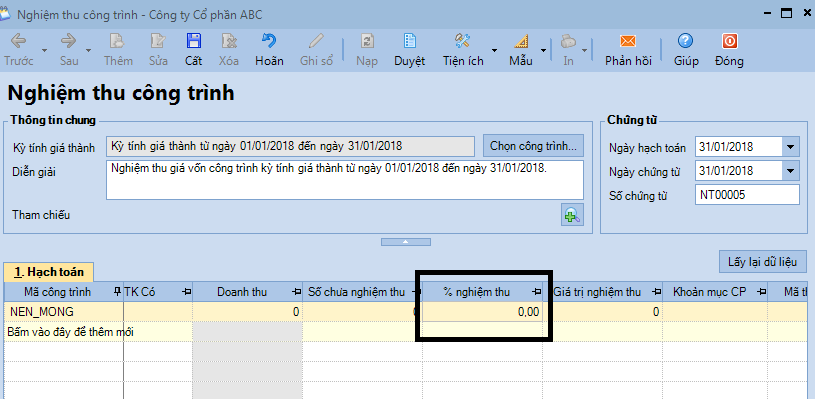Click the Lấy lại dữ liệu button
Viewport: 815px width, 399px height.
click(762, 262)
